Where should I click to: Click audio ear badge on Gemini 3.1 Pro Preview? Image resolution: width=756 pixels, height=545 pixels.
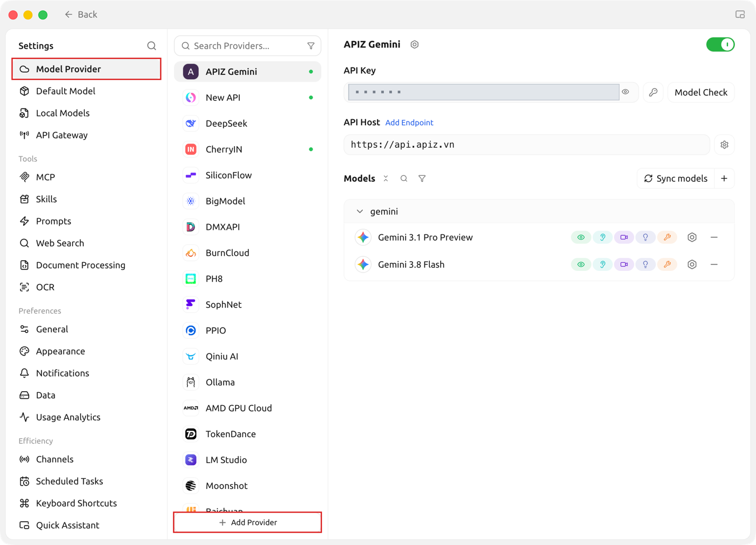click(x=603, y=237)
